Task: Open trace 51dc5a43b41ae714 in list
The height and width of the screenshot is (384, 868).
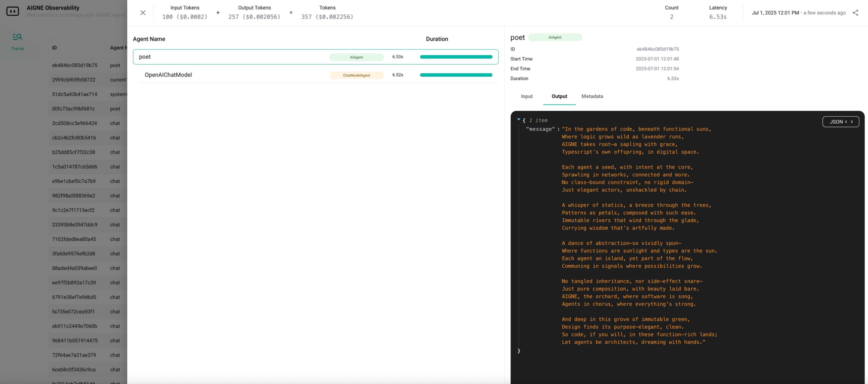Action: click(x=74, y=94)
